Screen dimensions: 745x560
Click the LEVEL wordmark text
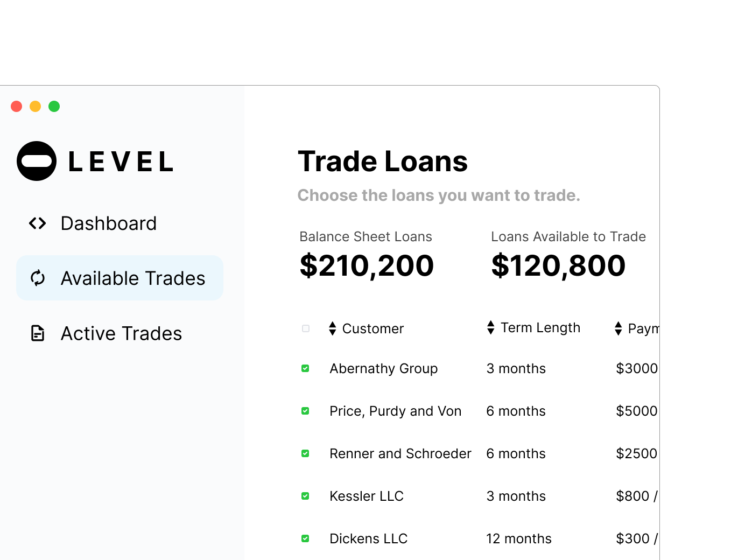point(121,162)
